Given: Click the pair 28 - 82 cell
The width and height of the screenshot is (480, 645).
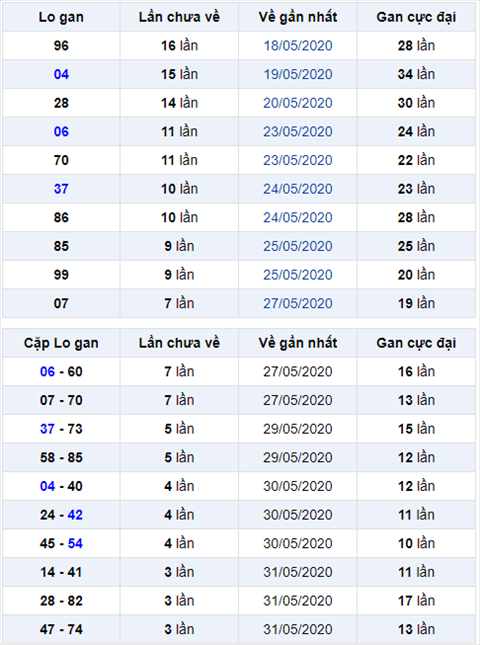Looking at the screenshot, I should (x=61, y=601).
